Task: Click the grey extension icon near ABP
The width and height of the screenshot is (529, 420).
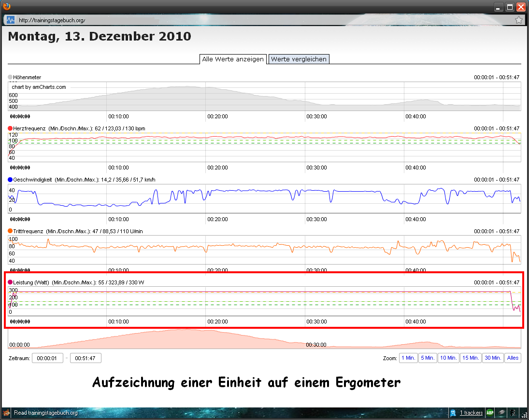Action: pyautogui.click(x=501, y=413)
